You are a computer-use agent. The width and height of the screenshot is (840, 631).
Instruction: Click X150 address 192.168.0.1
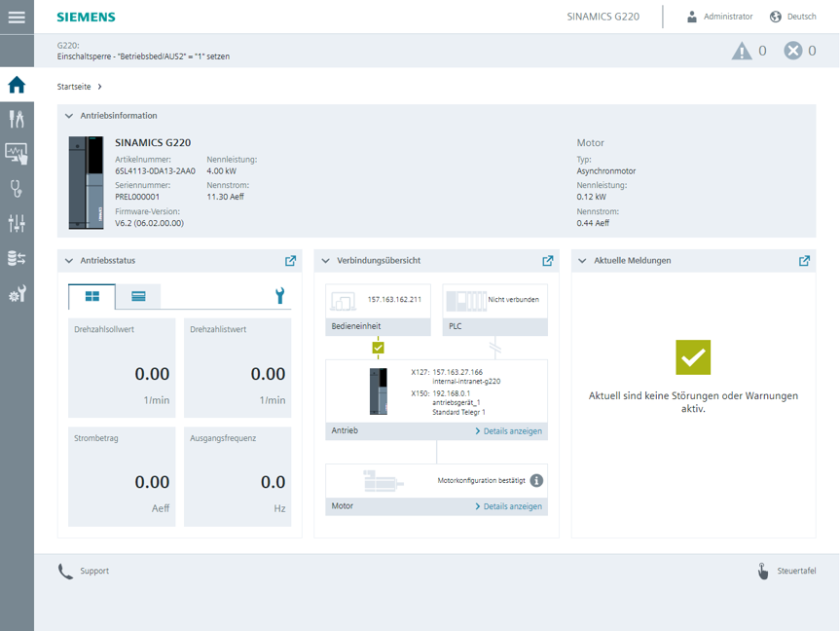451,393
